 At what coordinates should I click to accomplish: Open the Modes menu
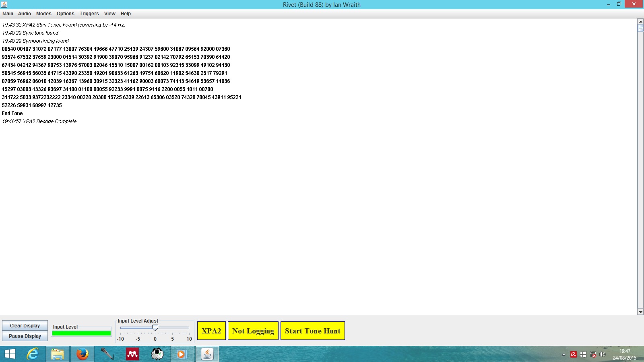click(x=43, y=14)
